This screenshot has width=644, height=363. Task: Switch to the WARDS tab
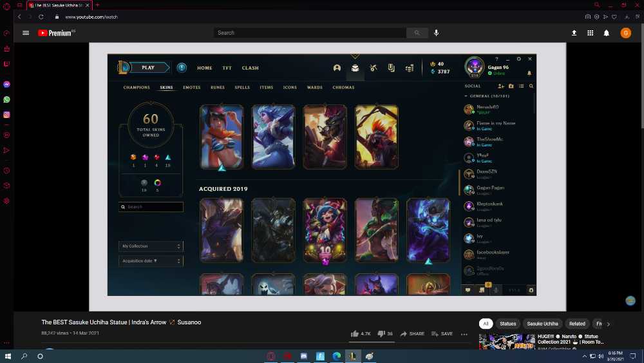[315, 87]
